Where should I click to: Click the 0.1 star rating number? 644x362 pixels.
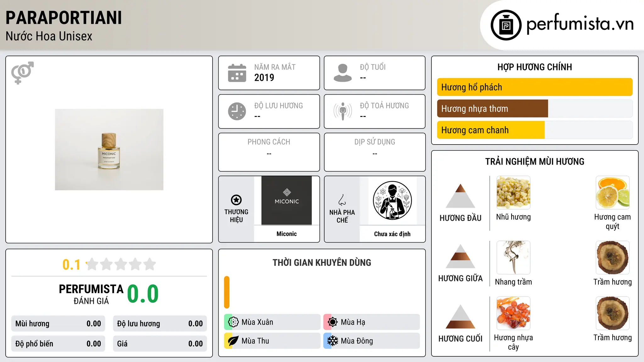pos(71,265)
